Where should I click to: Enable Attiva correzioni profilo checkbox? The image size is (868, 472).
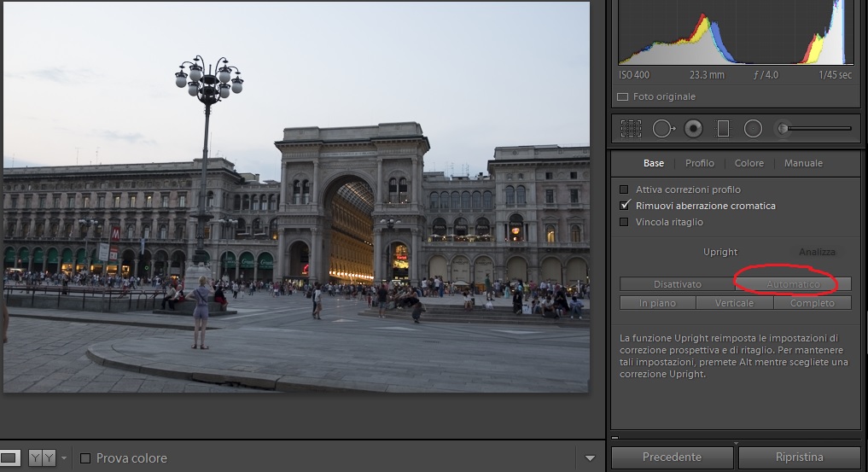(624, 189)
